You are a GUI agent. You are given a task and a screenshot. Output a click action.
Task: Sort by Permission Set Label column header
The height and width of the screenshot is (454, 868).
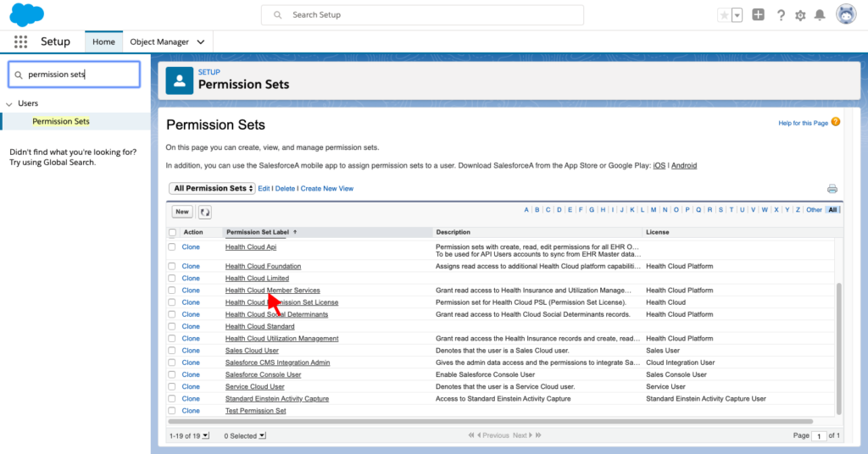coord(258,232)
